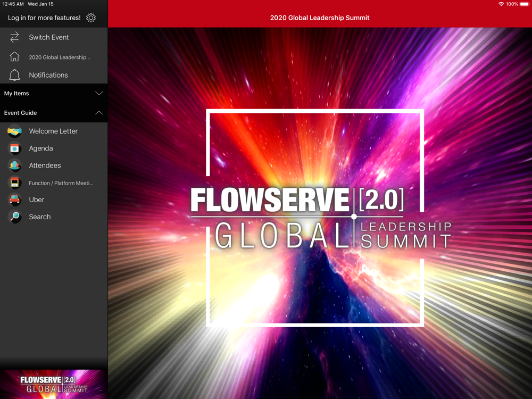Click the Switch Event arrows icon
Screen dimensions: 532x399
click(14, 37)
